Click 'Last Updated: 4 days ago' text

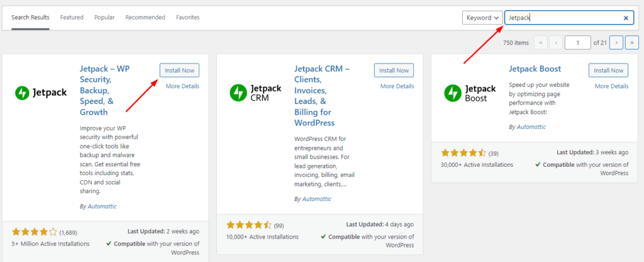[x=380, y=225]
